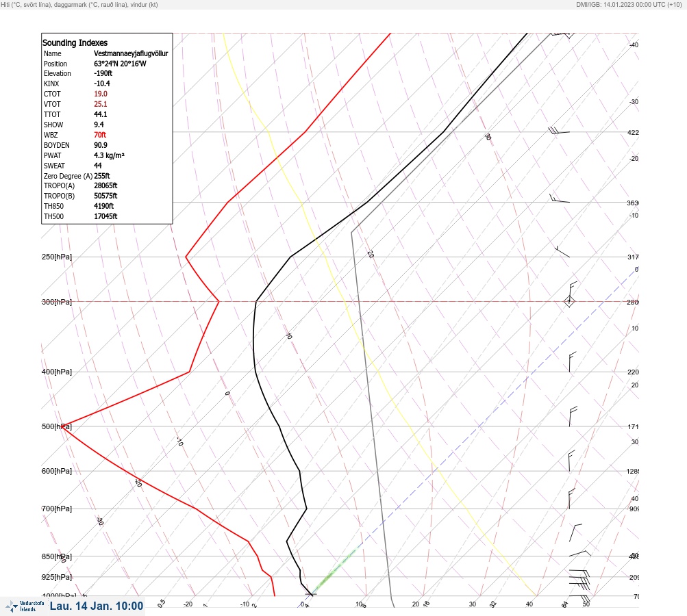This screenshot has height=616, width=687.
Task: Select the 'Sounding Indexes' heading
Action: (75, 42)
